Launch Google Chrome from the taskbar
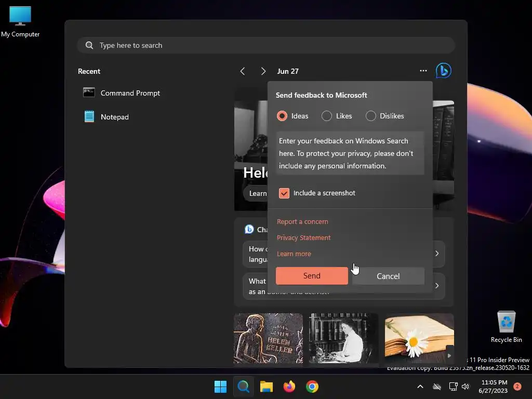The height and width of the screenshot is (399, 532). point(312,387)
